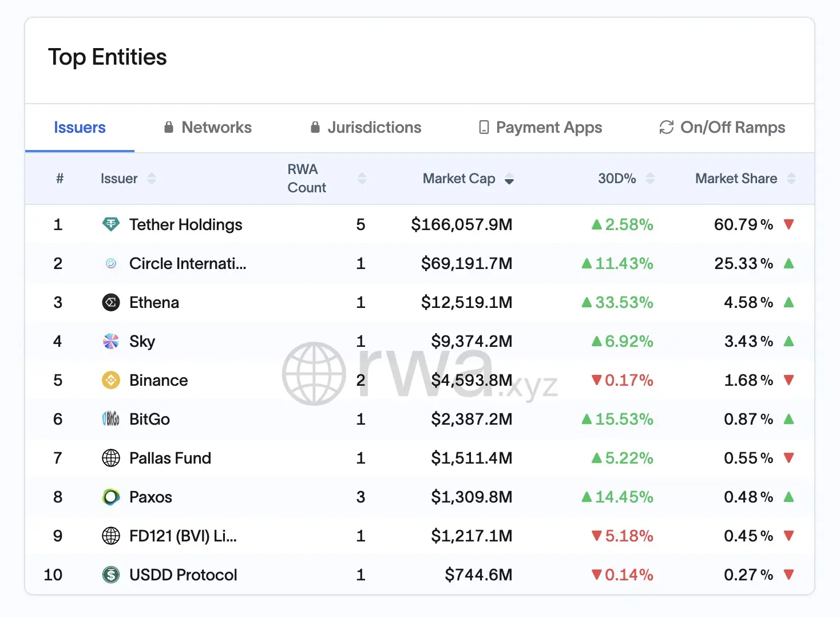Click the $12,519.1M market cap value

pos(467,302)
